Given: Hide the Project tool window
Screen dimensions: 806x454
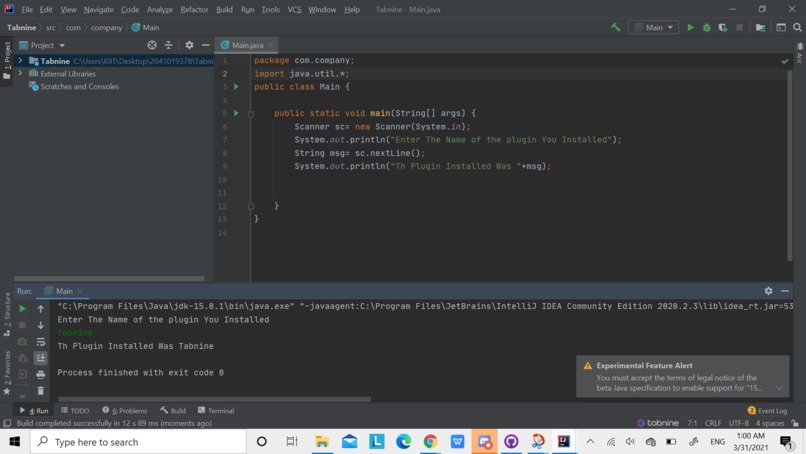Looking at the screenshot, I should point(206,45).
